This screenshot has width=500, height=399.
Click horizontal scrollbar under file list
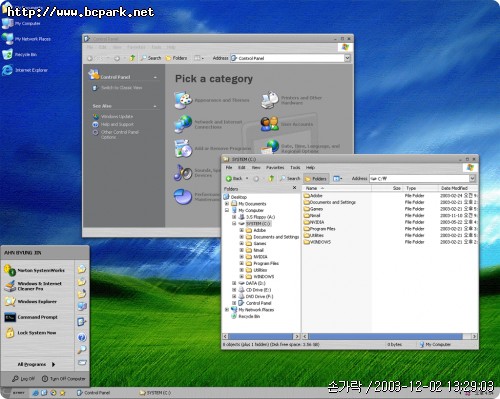click(x=385, y=336)
